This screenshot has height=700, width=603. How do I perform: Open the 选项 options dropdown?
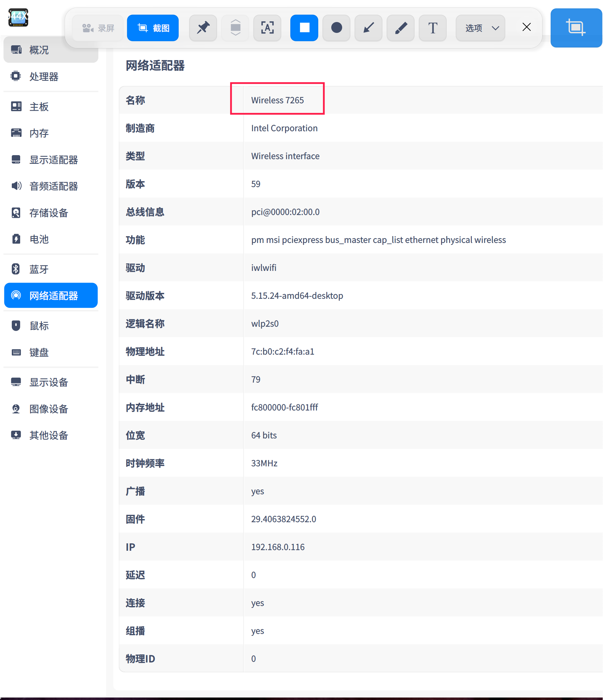[x=480, y=28]
